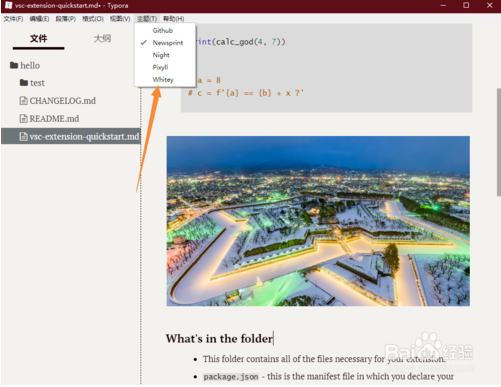Close the 主题(T) theme menu
The image size is (501, 387).
pos(147,19)
